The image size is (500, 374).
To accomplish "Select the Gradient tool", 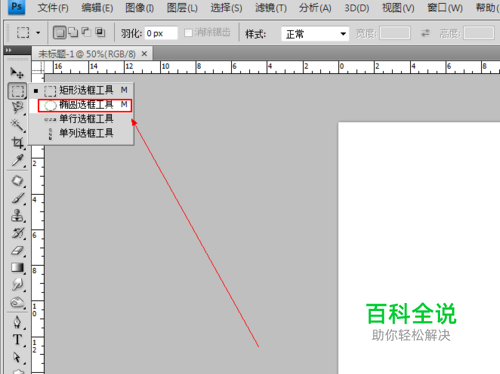I will point(17,268).
